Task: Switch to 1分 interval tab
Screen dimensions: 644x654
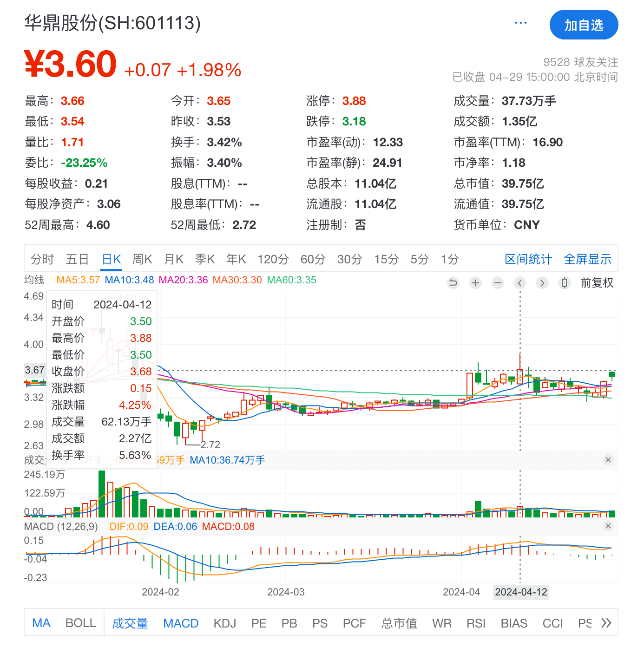Action: coord(450,259)
